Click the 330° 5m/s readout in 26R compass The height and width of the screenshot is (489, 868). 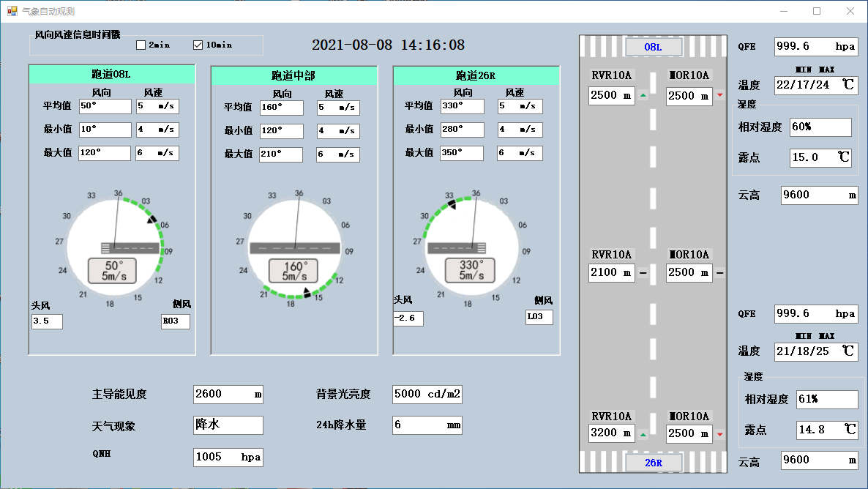click(471, 270)
